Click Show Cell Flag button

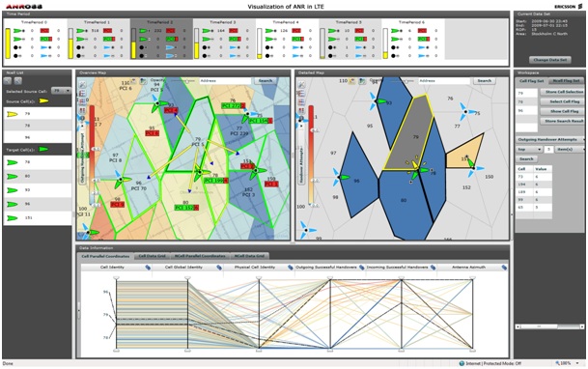(563, 111)
